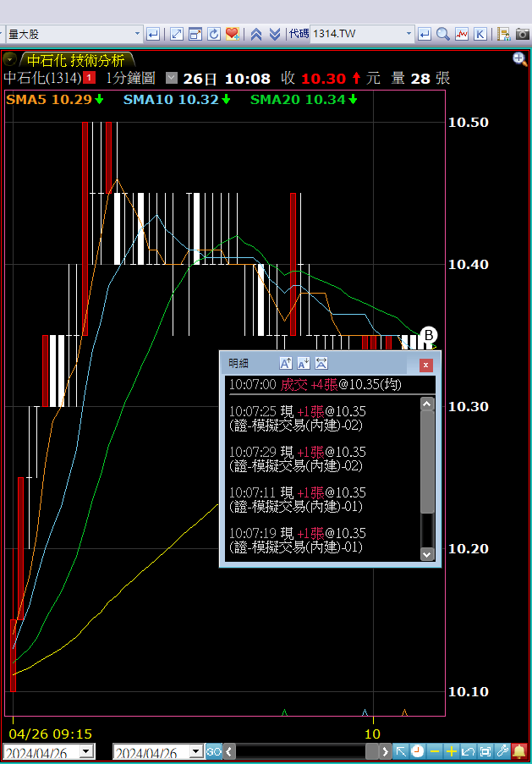Click the yellow plus zoom-in icon
The width and height of the screenshot is (532, 764).
click(452, 750)
